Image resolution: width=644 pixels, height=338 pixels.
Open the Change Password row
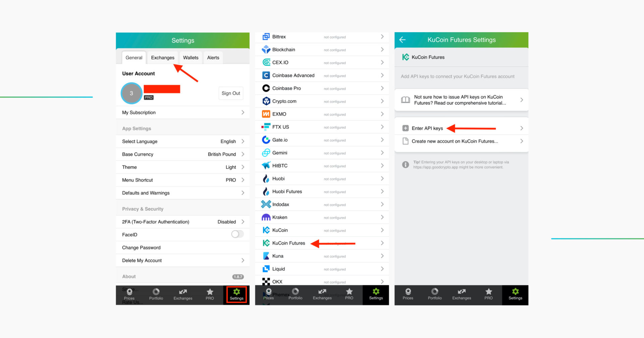(x=183, y=247)
